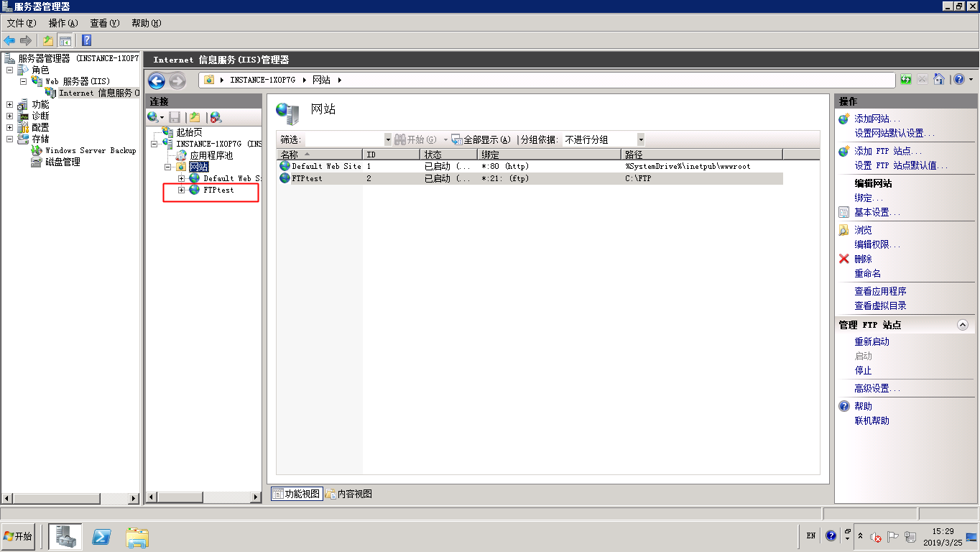This screenshot has width=980, height=552.
Task: Open the filter field dropdown arrow
Action: tap(388, 139)
